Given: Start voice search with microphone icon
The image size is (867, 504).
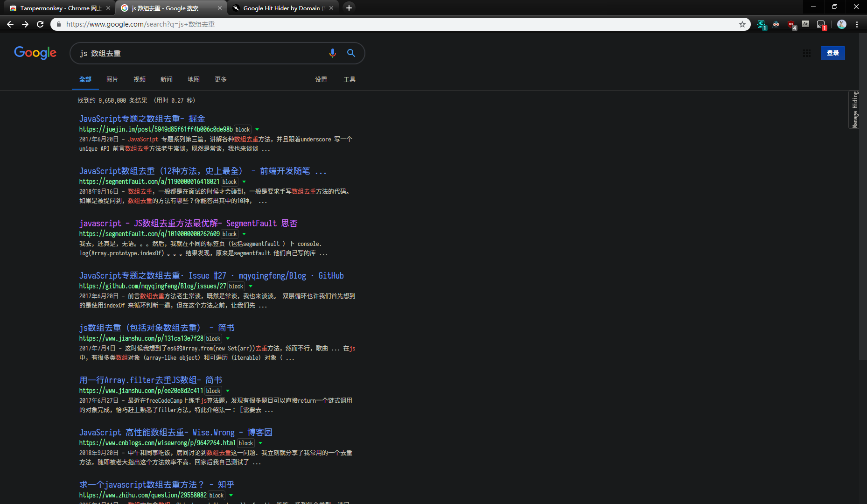Looking at the screenshot, I should click(332, 53).
